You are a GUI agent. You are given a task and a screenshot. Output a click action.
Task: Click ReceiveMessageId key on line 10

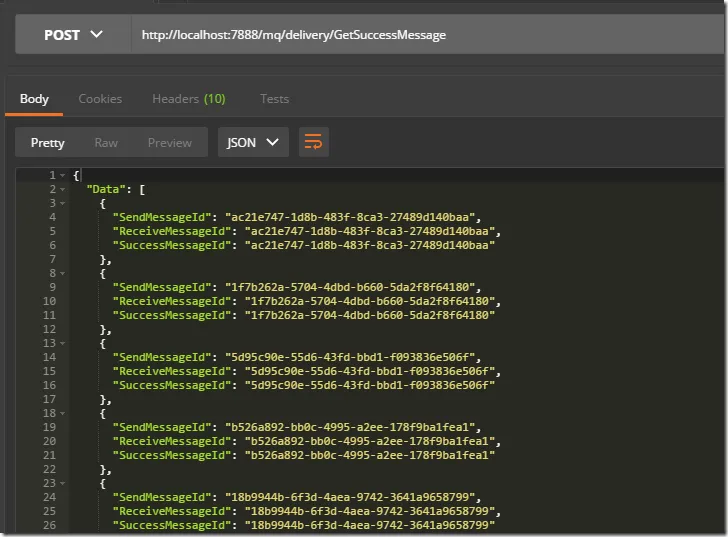(x=172, y=301)
